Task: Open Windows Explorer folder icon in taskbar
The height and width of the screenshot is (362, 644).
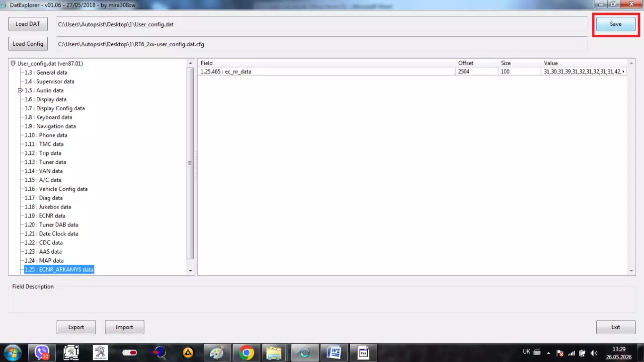Action: pyautogui.click(x=274, y=353)
